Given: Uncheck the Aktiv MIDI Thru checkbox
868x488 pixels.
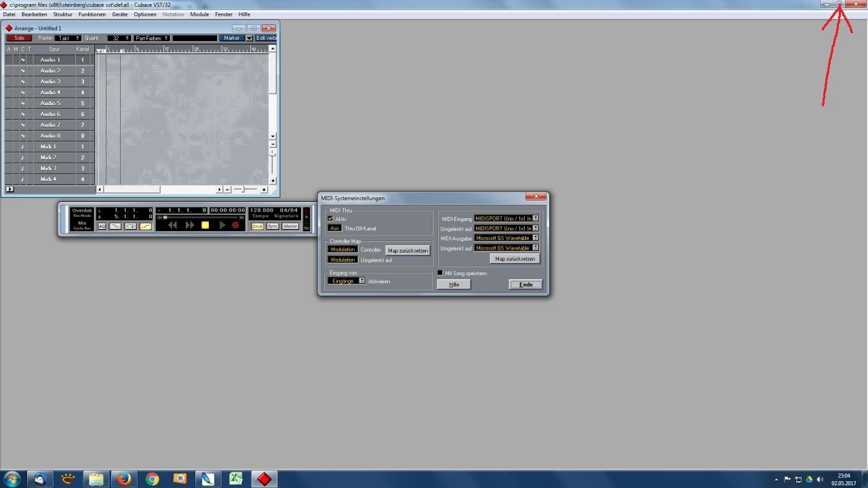Looking at the screenshot, I should 330,219.
